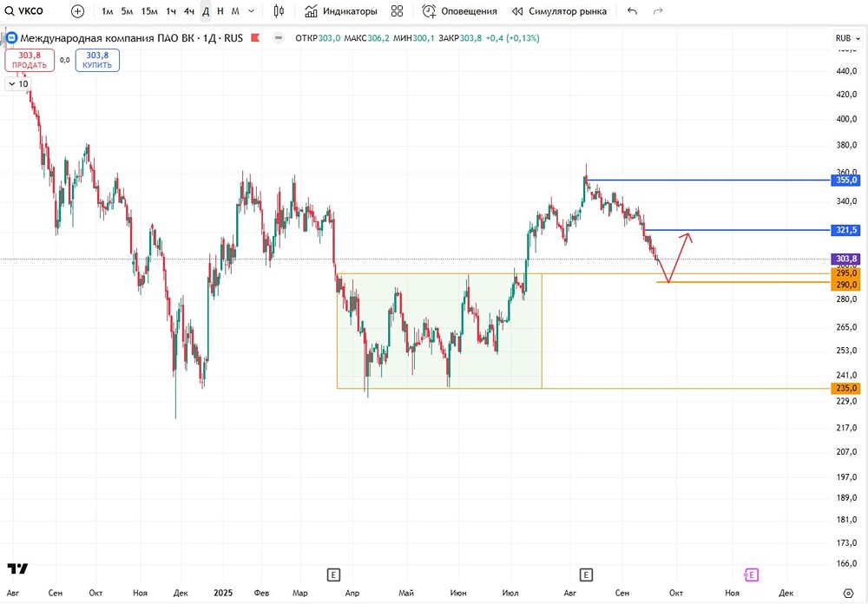Undo the last chart action

(630, 11)
